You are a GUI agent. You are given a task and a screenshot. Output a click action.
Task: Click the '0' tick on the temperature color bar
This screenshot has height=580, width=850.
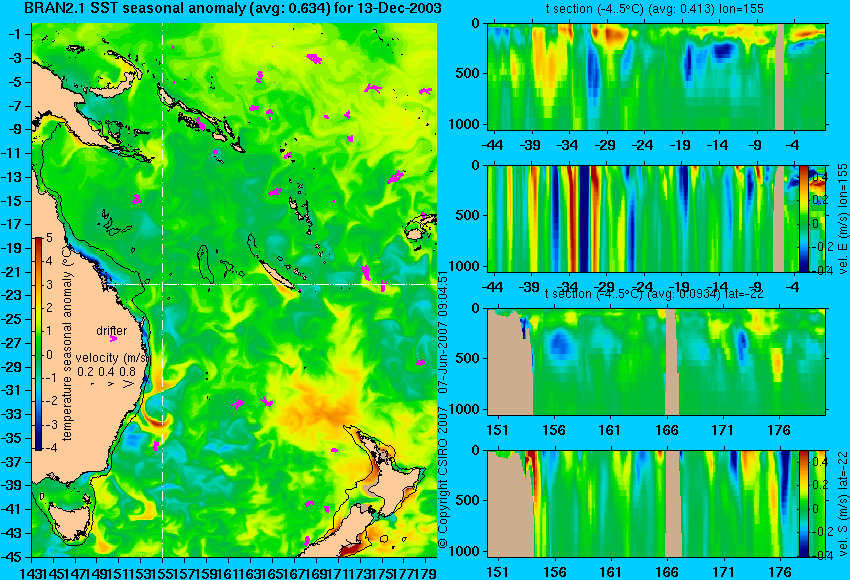49,355
